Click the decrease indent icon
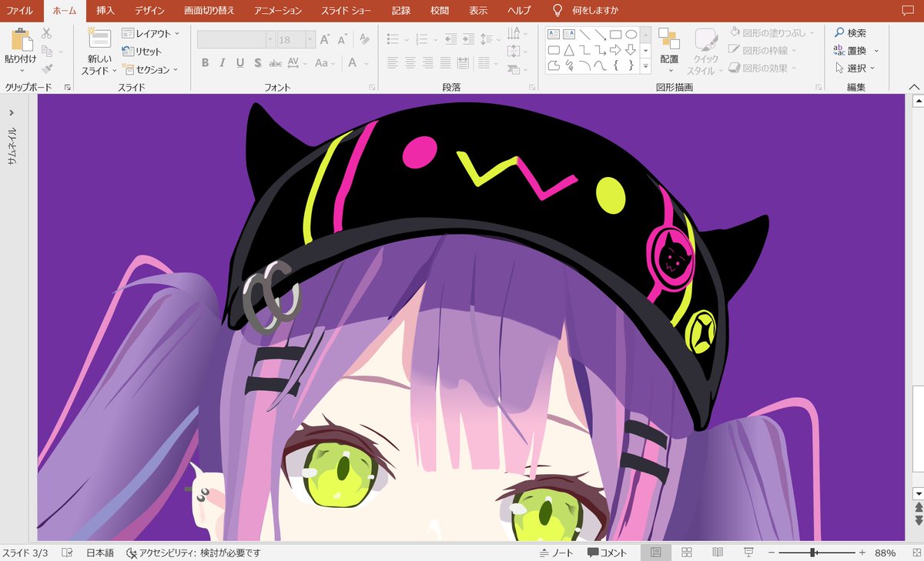This screenshot has height=561, width=924. (x=450, y=39)
